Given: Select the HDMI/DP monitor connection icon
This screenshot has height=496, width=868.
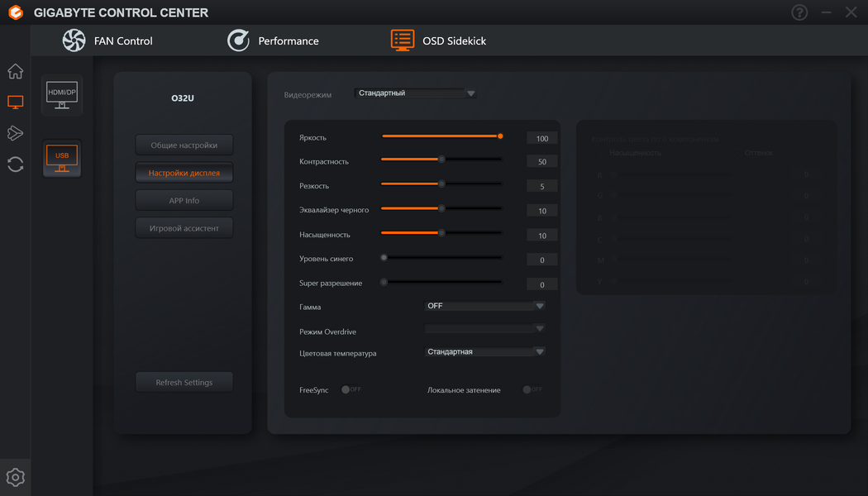Looking at the screenshot, I should [x=62, y=95].
